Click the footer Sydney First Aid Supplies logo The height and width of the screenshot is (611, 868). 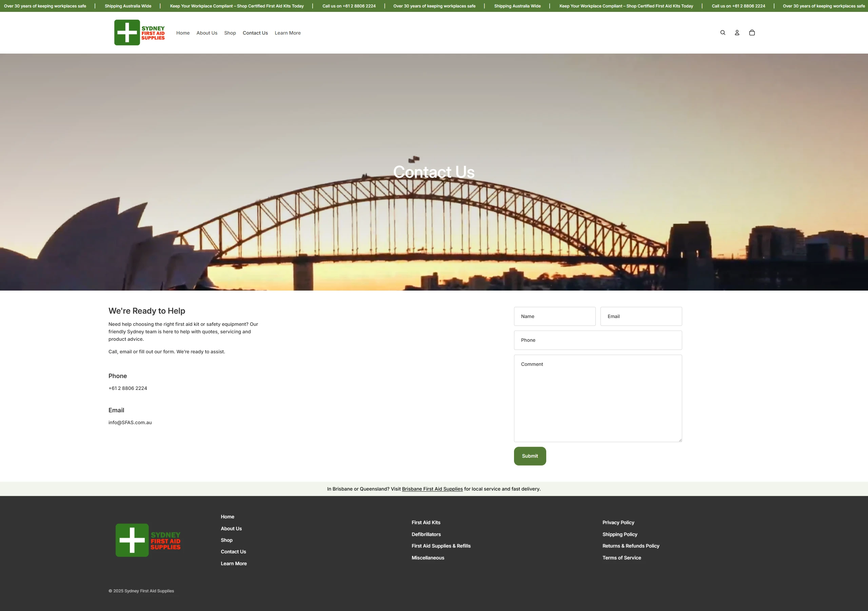point(148,540)
